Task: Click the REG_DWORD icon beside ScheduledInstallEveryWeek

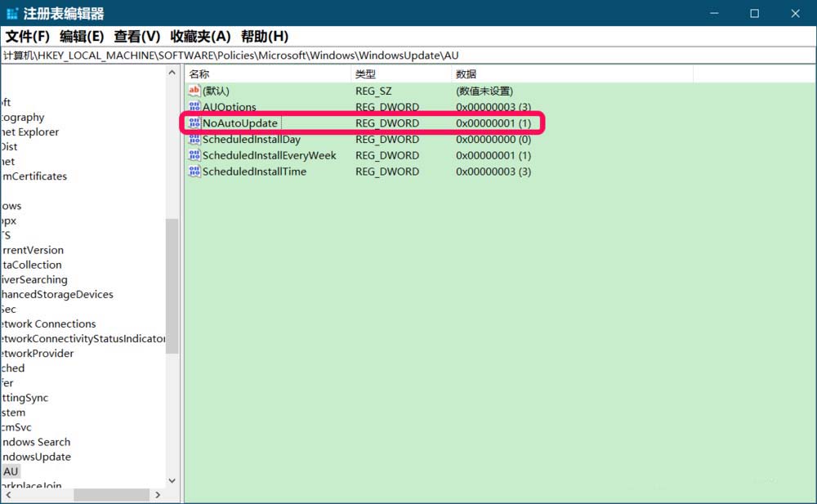Action: tap(194, 155)
